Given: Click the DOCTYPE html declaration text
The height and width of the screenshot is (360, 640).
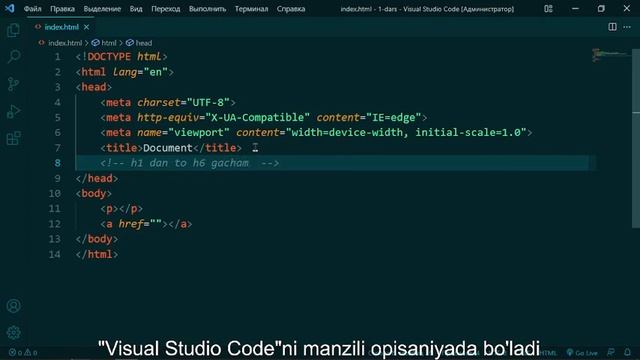Looking at the screenshot, I should pos(122,57).
